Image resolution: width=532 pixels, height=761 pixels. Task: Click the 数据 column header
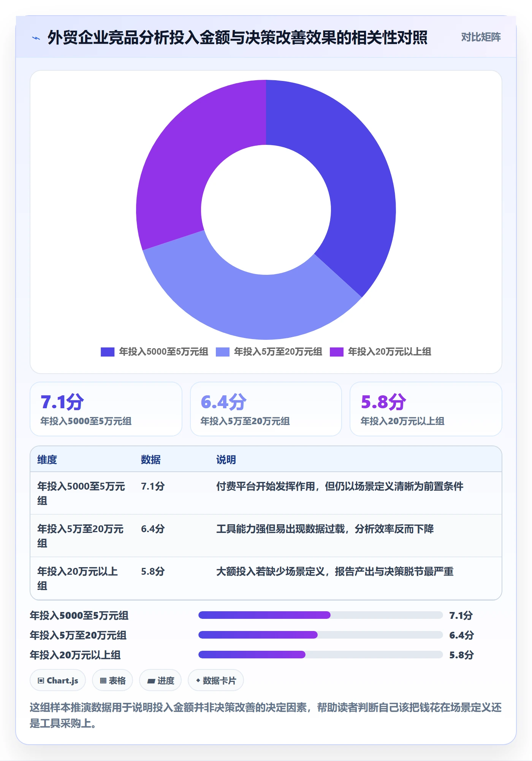(x=151, y=460)
